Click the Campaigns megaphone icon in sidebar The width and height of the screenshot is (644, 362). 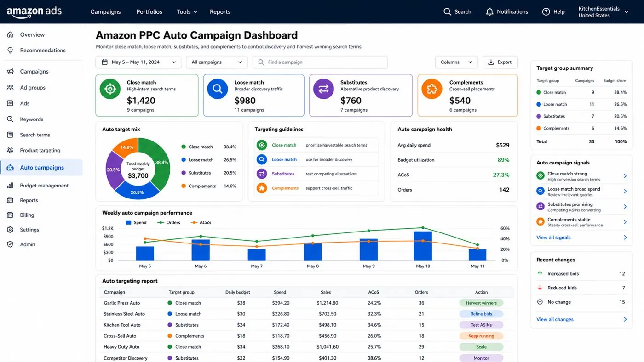[10, 72]
